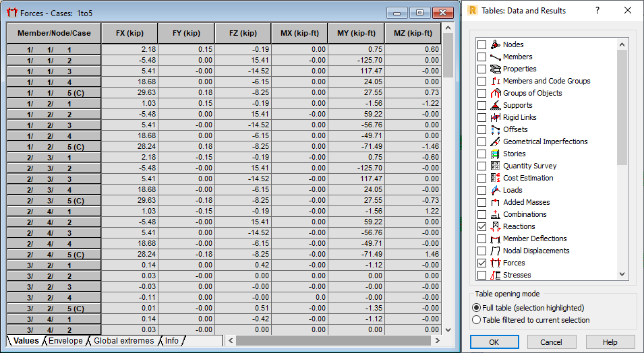Screen dimensions: 644x353
Task: Switch to the Values tab
Action: click(x=26, y=341)
